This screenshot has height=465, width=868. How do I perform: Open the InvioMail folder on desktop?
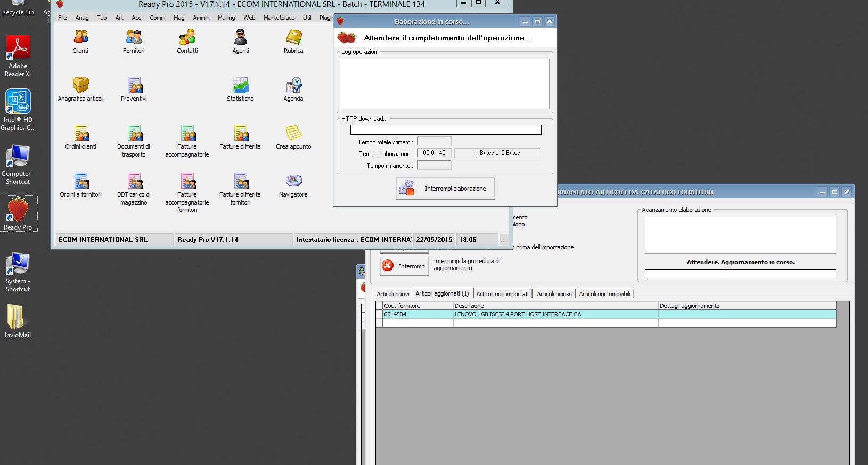point(18,321)
